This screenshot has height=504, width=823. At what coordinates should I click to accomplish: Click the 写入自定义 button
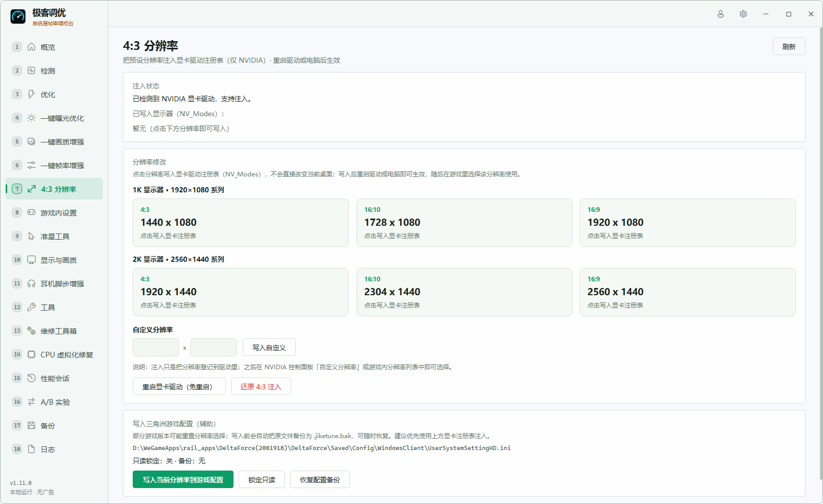pyautogui.click(x=269, y=347)
